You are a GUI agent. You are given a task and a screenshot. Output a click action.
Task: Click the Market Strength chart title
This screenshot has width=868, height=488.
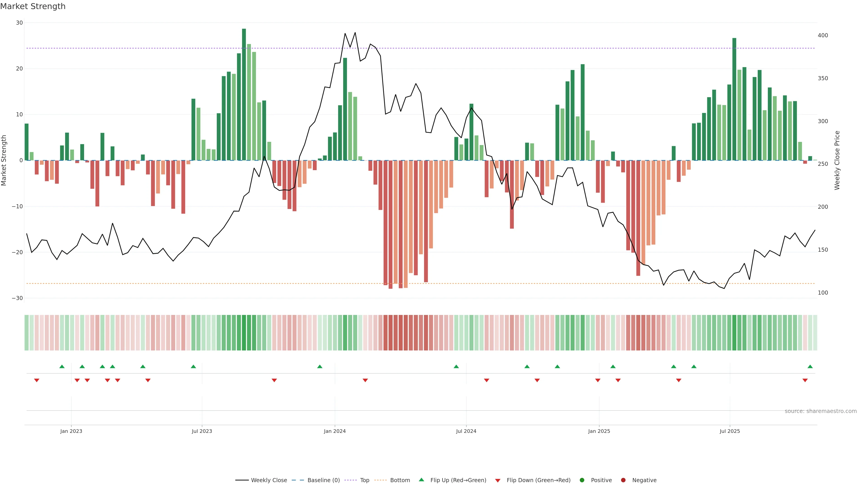[x=33, y=6]
